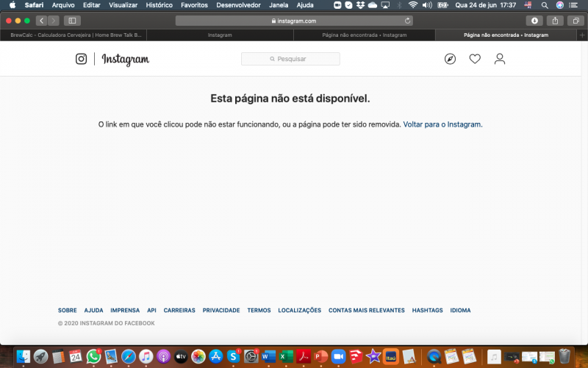Open the Visualizar menu
The height and width of the screenshot is (368, 588).
(x=123, y=5)
